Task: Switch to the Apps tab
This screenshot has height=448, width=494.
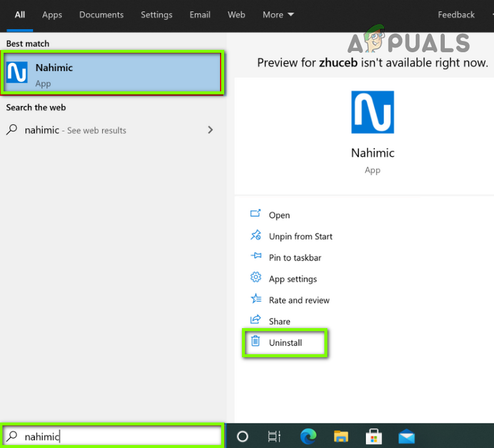Action: (52, 15)
